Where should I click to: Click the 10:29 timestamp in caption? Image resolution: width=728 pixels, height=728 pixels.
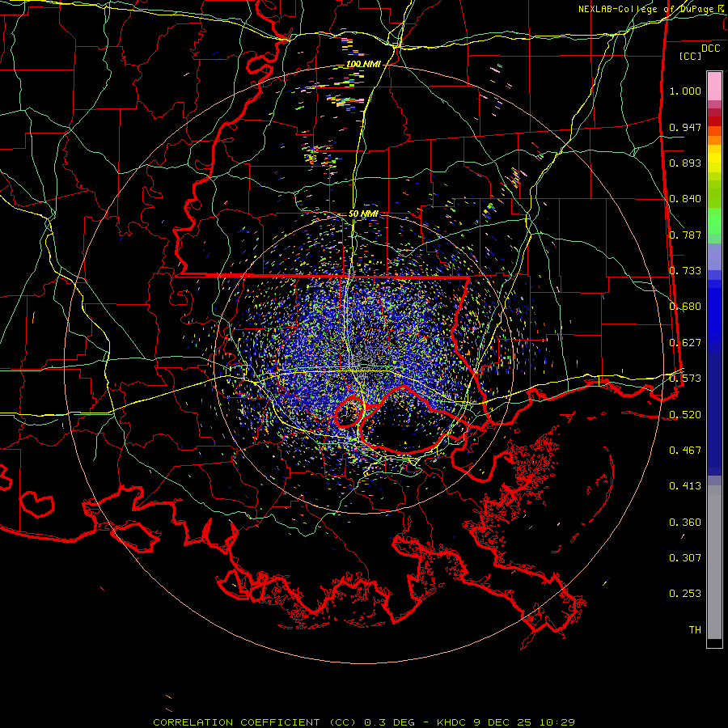pos(557,722)
